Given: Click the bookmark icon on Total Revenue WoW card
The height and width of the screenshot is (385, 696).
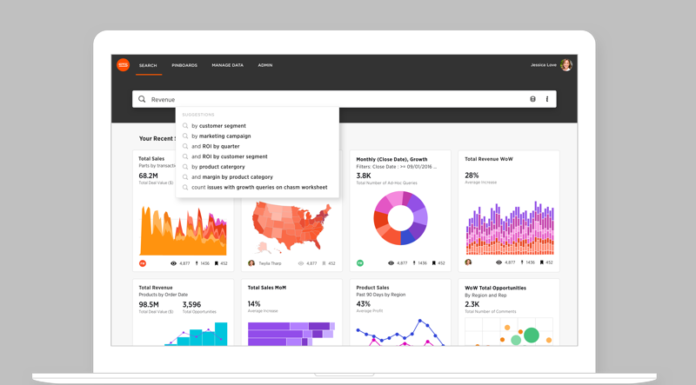Looking at the screenshot, I should 542,262.
